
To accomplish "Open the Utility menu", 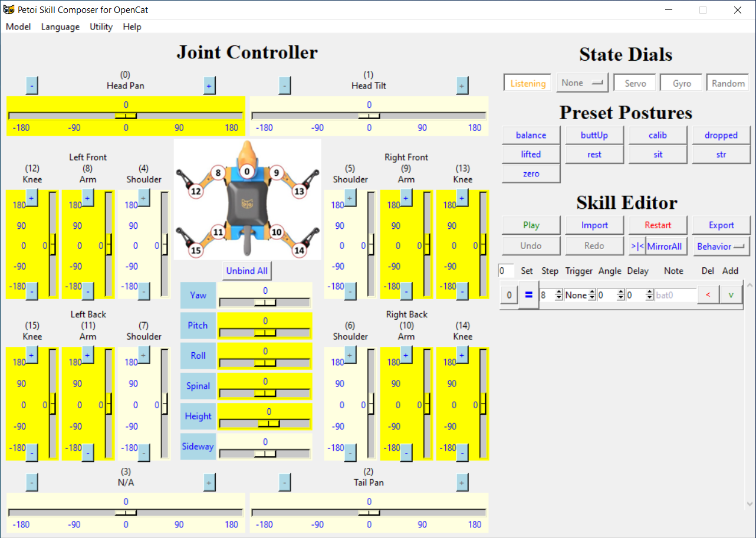I will 100,27.
